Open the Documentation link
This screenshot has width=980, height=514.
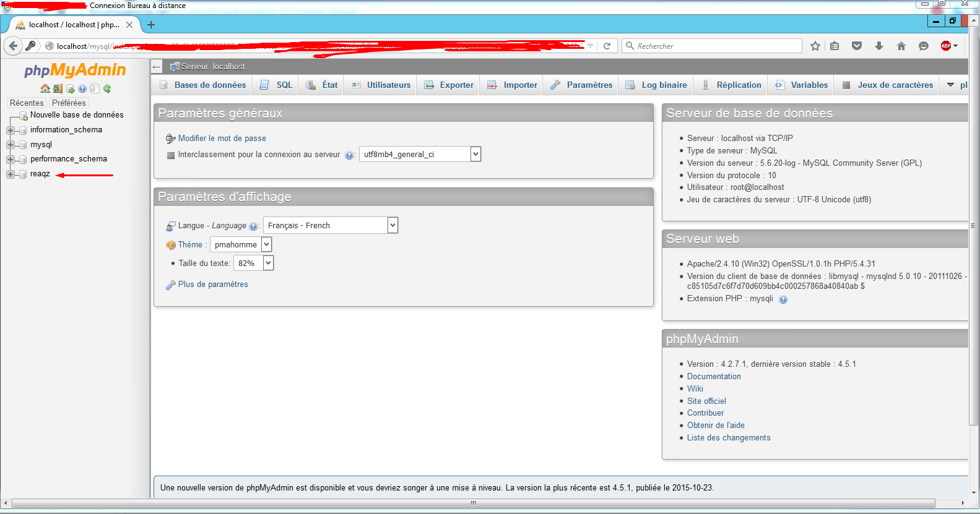[714, 376]
